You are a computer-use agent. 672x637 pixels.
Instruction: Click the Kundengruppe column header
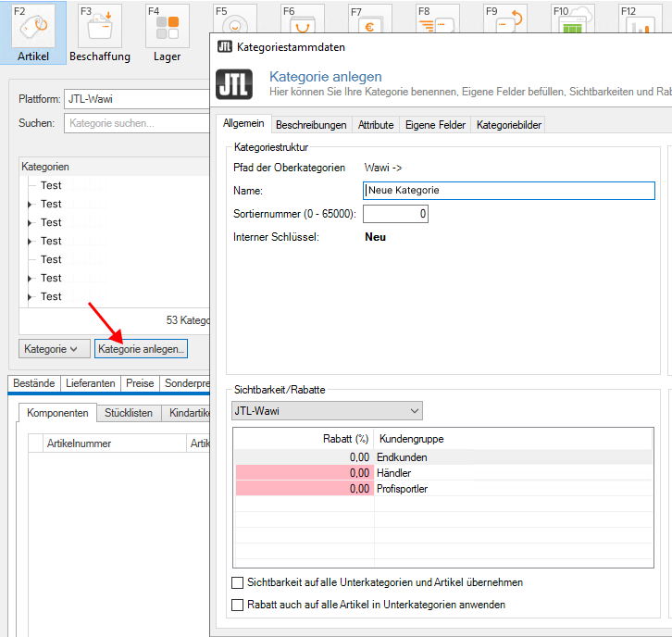tap(514, 439)
